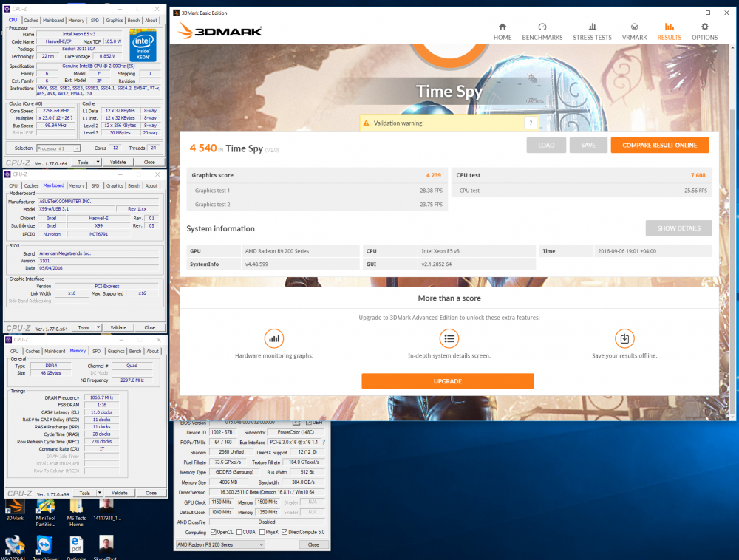The height and width of the screenshot is (560, 739).
Task: Open the Benchmarks gauge icon
Action: tap(542, 27)
